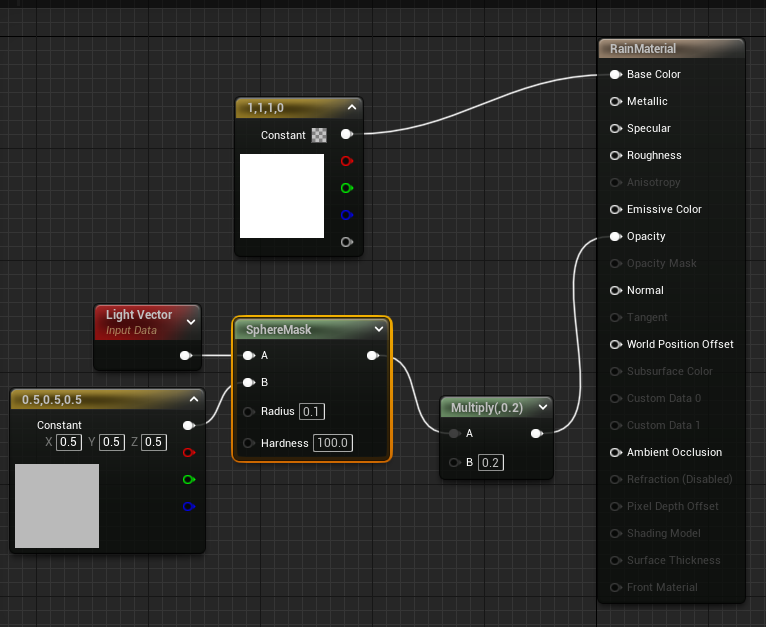Click the Front Material pin
The width and height of the screenshot is (766, 627).
pyautogui.click(x=616, y=587)
